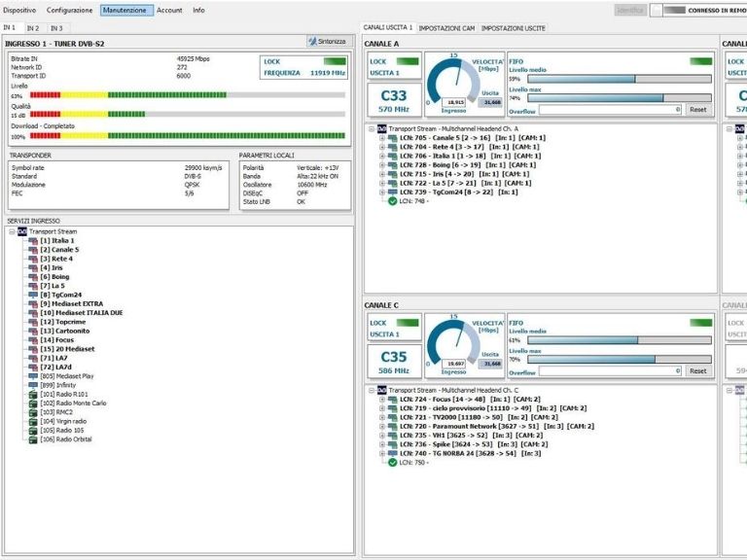Screen dimensions: 747x560
Task: Click the Radio 105 radio icon
Action: pos(33,431)
